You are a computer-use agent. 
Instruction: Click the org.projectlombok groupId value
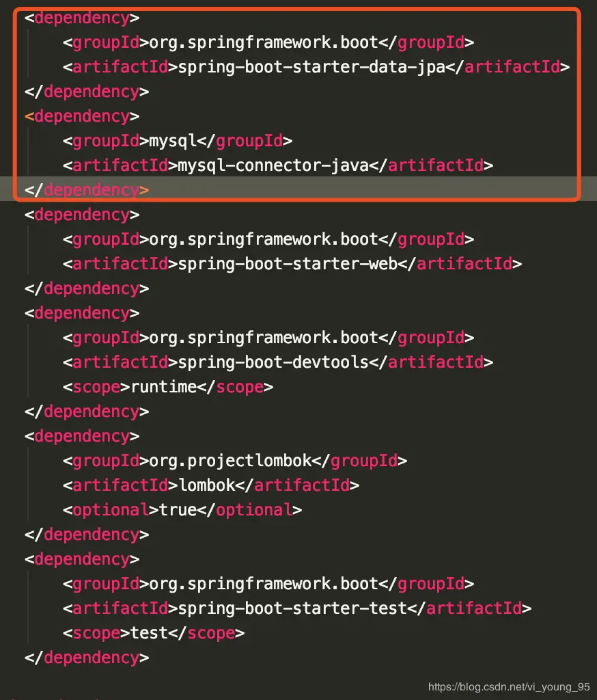[x=230, y=461]
